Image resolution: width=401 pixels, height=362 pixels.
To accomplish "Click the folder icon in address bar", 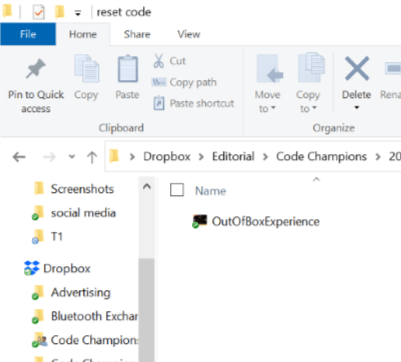I will coord(114,156).
